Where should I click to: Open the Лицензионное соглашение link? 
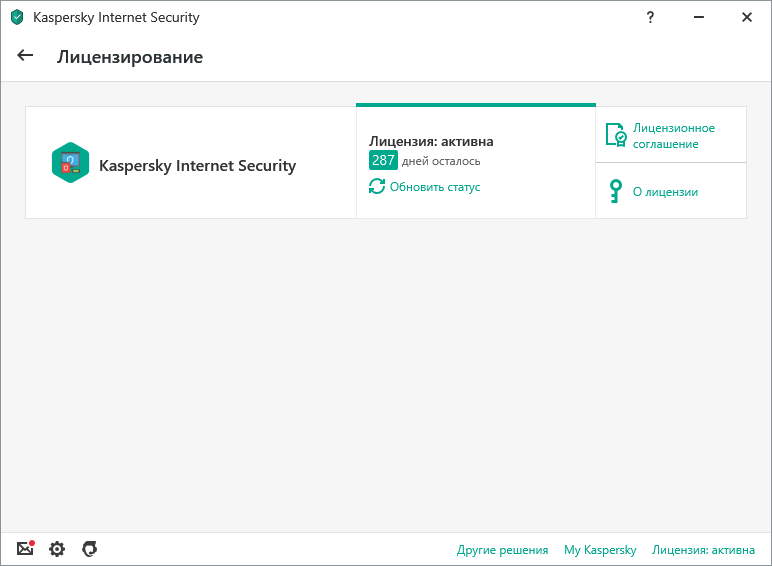click(673, 136)
